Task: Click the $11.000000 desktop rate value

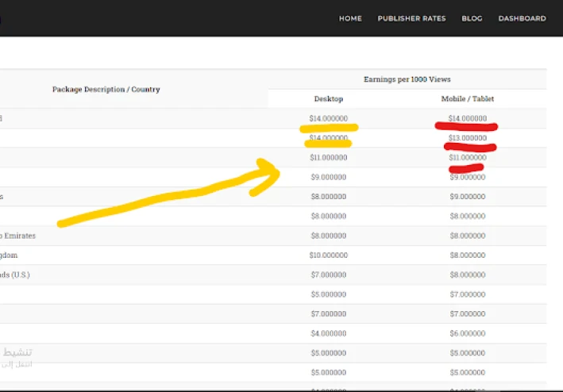Action: pyautogui.click(x=329, y=157)
